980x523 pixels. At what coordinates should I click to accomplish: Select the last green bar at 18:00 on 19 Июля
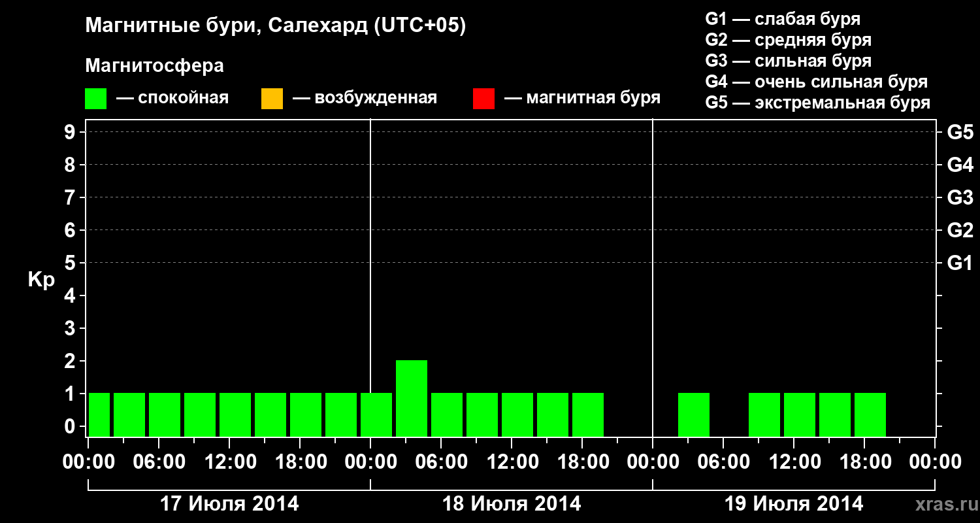click(x=870, y=414)
